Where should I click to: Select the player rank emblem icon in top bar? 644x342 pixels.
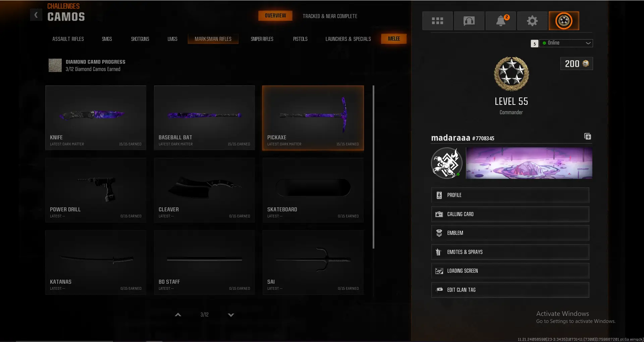564,21
